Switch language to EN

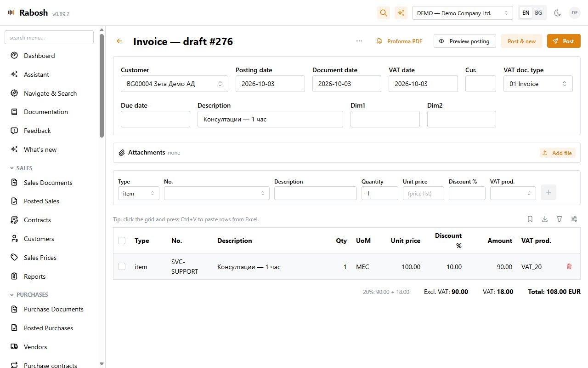(526, 13)
